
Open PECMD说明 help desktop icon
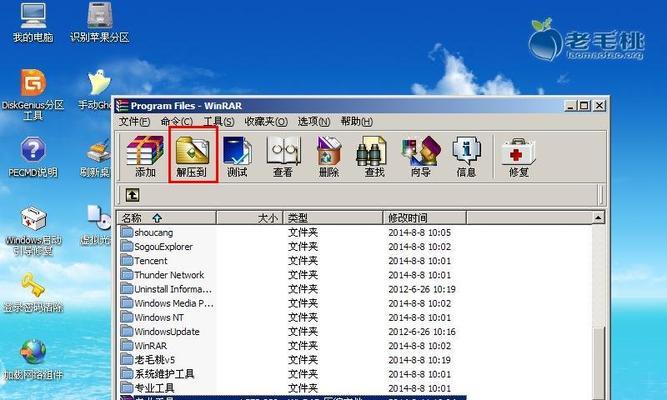pyautogui.click(x=33, y=157)
